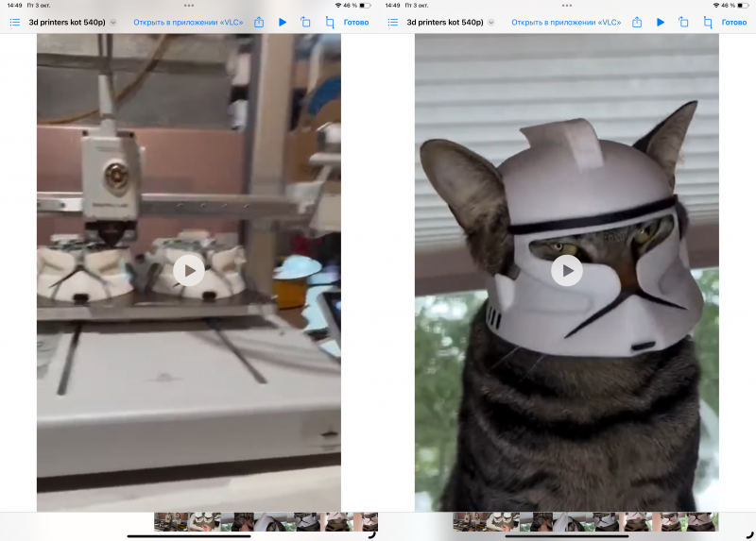
Task: Expand the file title dropdown in left pane
Action: (113, 22)
